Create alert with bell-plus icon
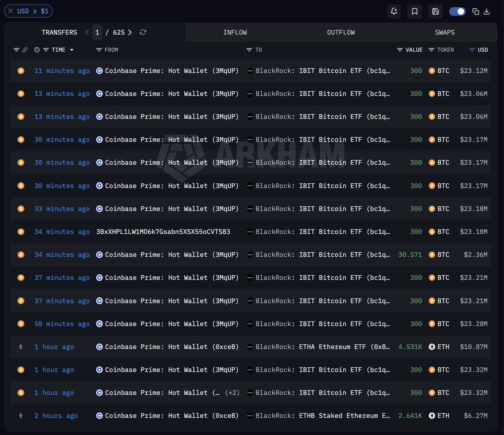This screenshot has width=504, height=435. pos(394,11)
